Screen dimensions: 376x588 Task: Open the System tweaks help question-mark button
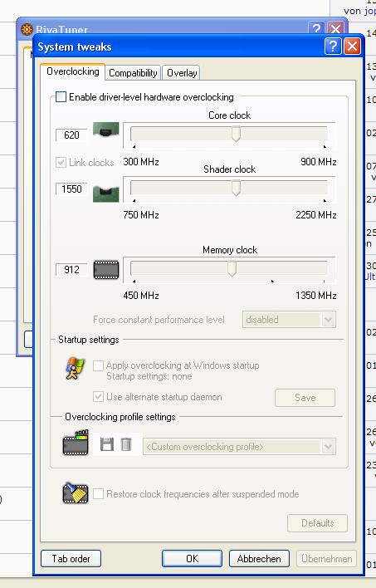(333, 47)
